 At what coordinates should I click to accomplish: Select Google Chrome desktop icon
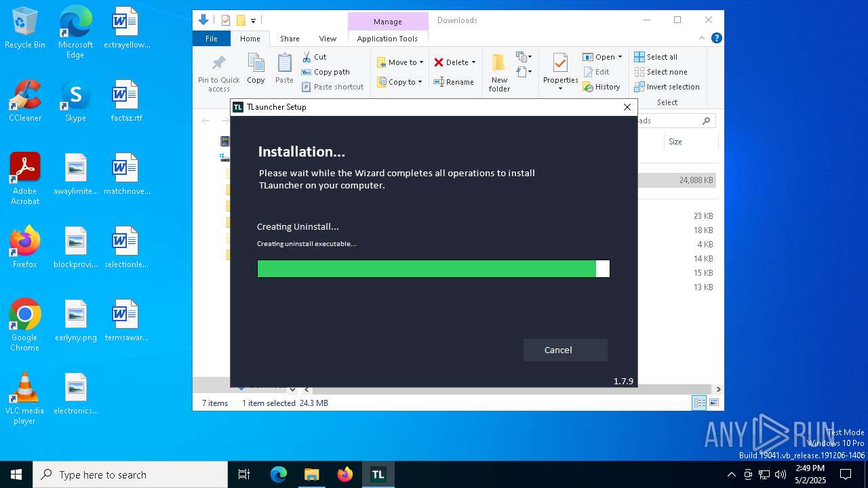pos(25,325)
